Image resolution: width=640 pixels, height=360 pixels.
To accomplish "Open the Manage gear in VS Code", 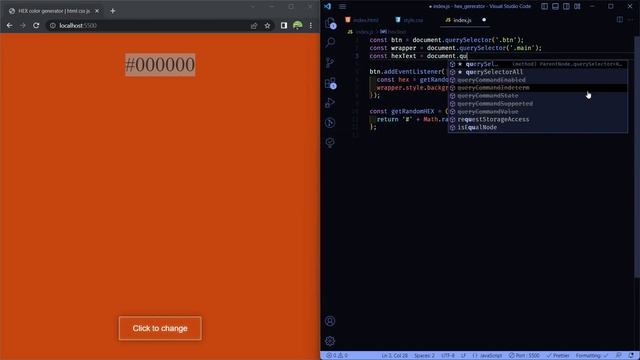I will pyautogui.click(x=330, y=341).
